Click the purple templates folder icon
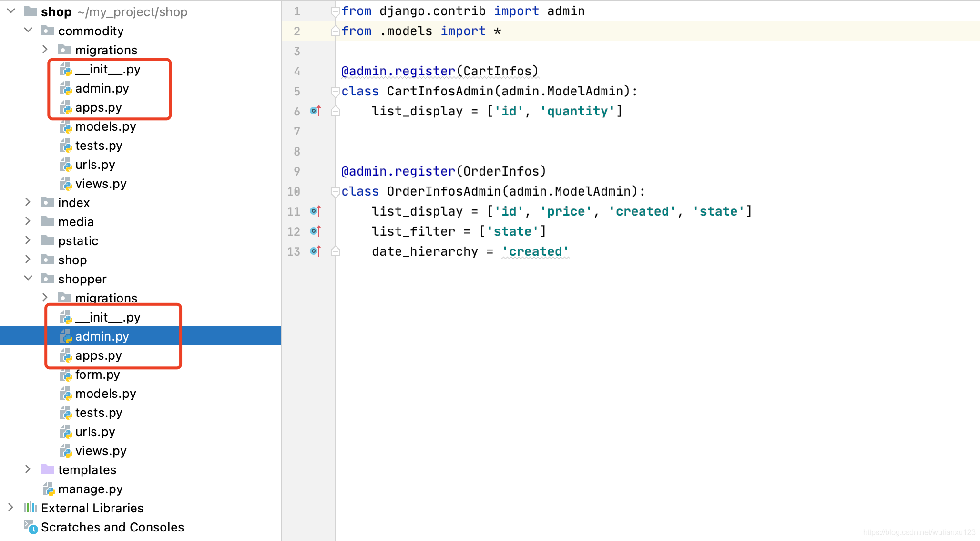Screen dimensions: 980x541 click(48, 469)
